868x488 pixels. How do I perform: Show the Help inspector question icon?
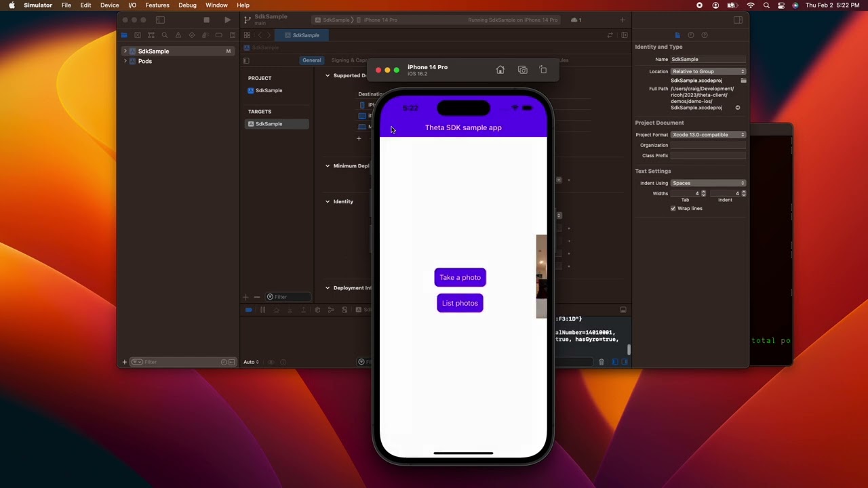[705, 35]
